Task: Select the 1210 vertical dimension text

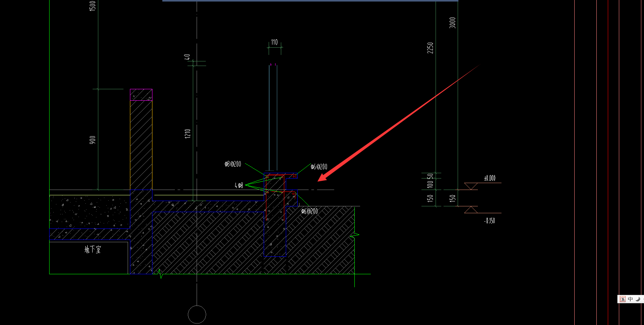Action: (x=187, y=134)
